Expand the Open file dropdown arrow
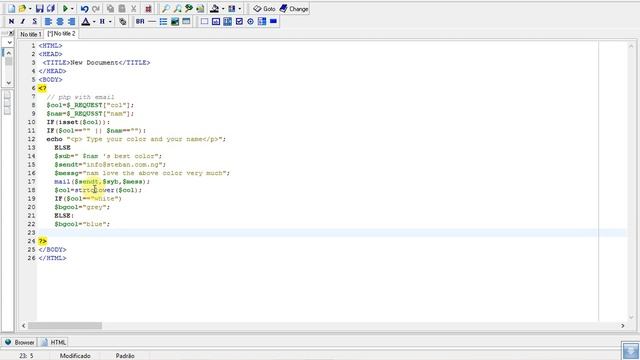This screenshot has width=640, height=360. click(30, 9)
